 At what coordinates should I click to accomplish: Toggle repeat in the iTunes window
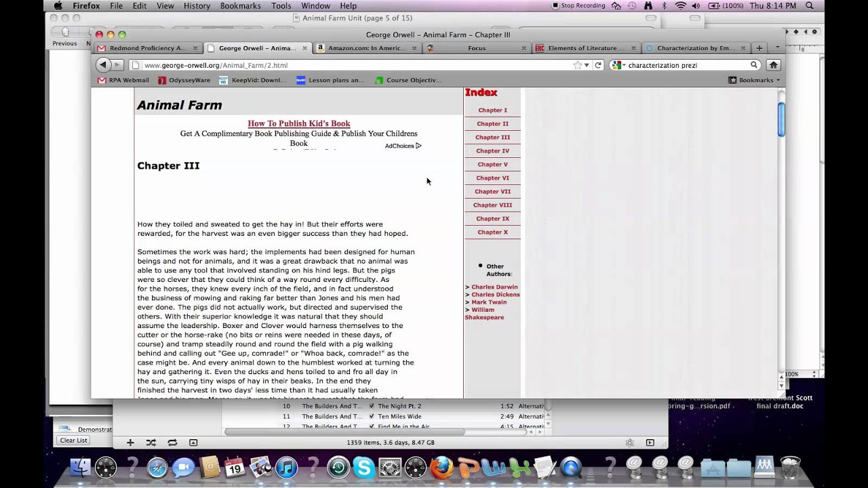172,443
